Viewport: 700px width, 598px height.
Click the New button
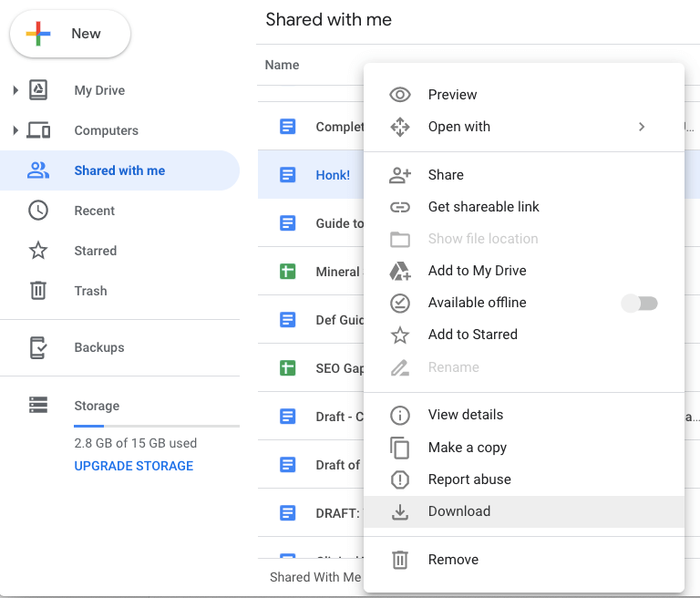pos(70,35)
